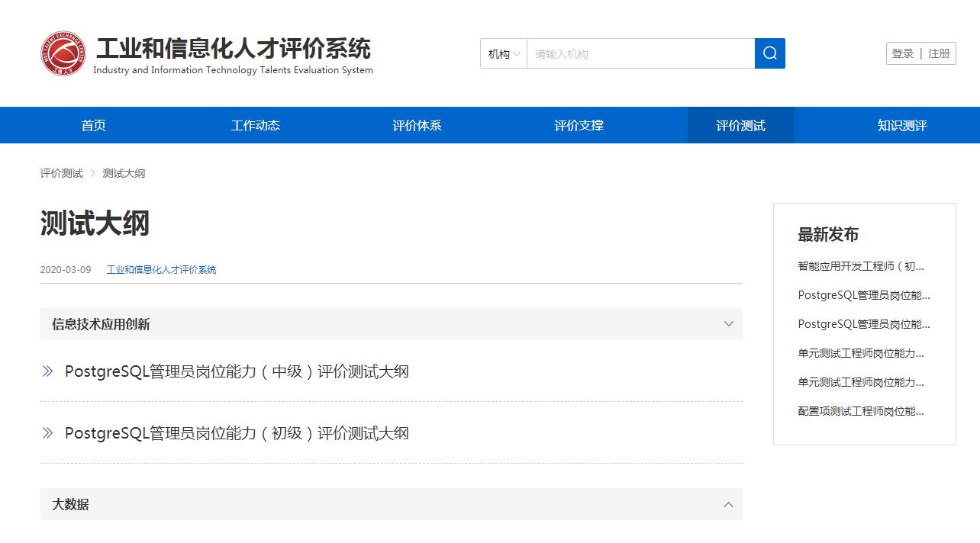
Task: Select 评价测试 navigation tab
Action: (x=741, y=125)
